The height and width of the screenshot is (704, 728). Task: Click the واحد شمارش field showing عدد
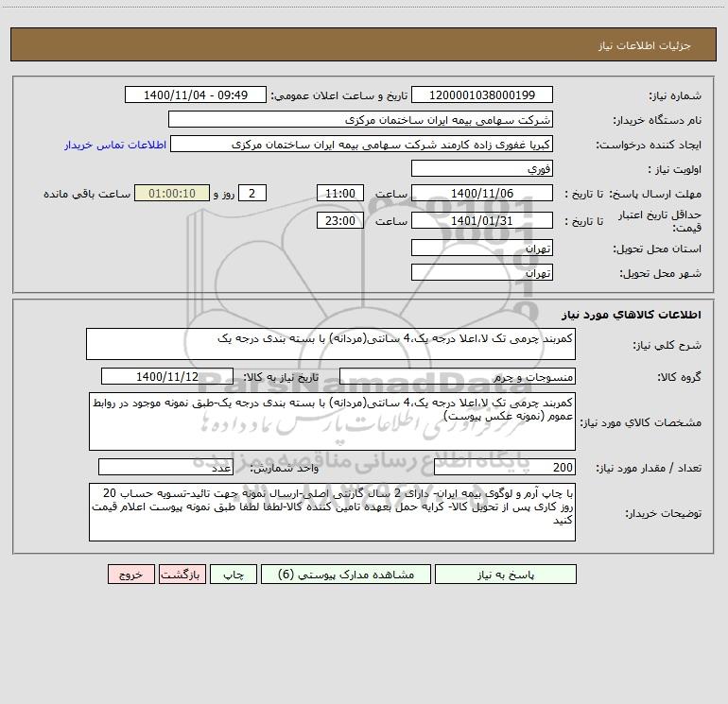[x=165, y=468]
